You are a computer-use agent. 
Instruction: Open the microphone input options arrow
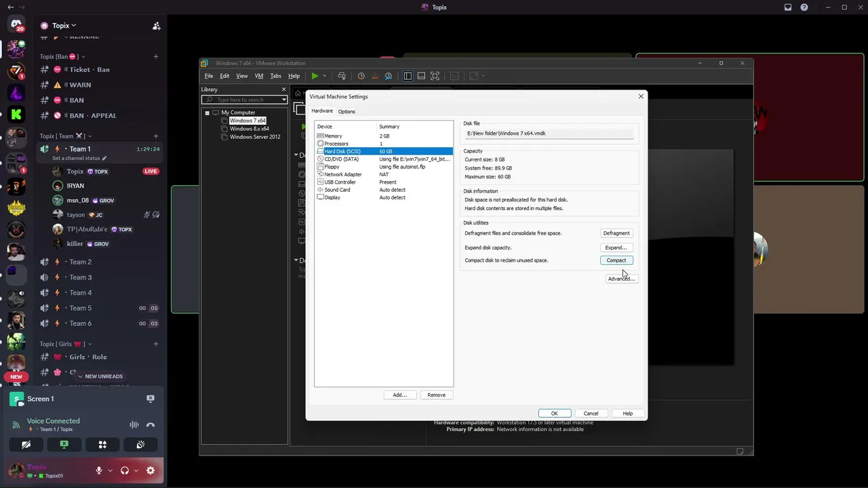coord(110,470)
